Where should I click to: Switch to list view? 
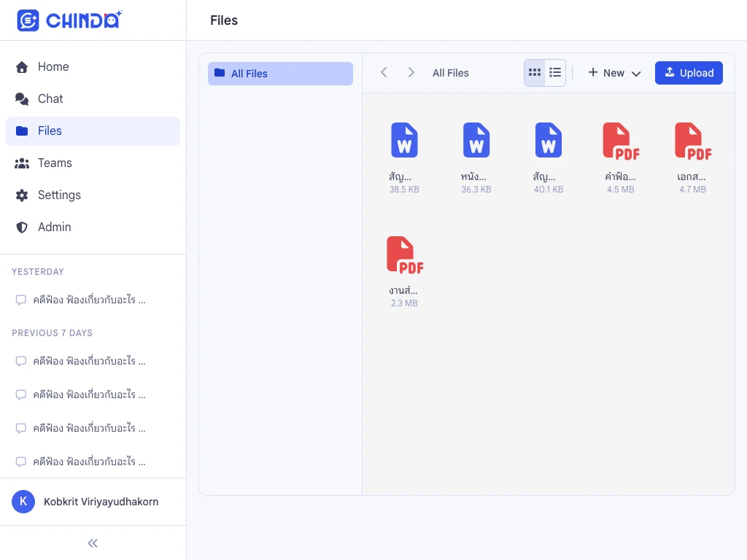555,72
